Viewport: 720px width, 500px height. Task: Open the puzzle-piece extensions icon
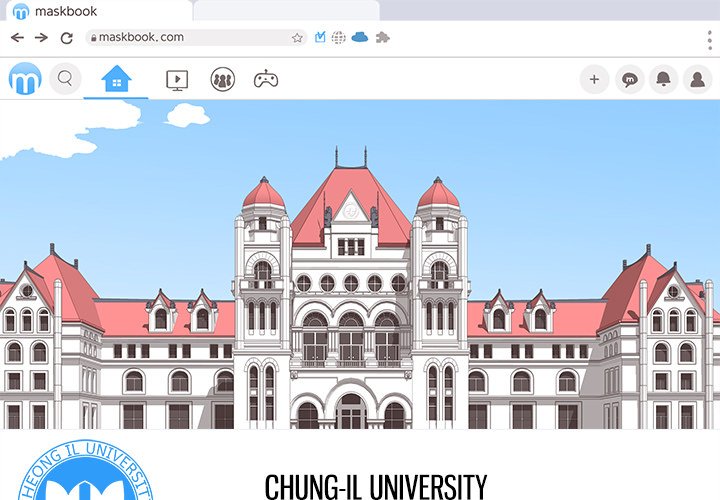[382, 38]
